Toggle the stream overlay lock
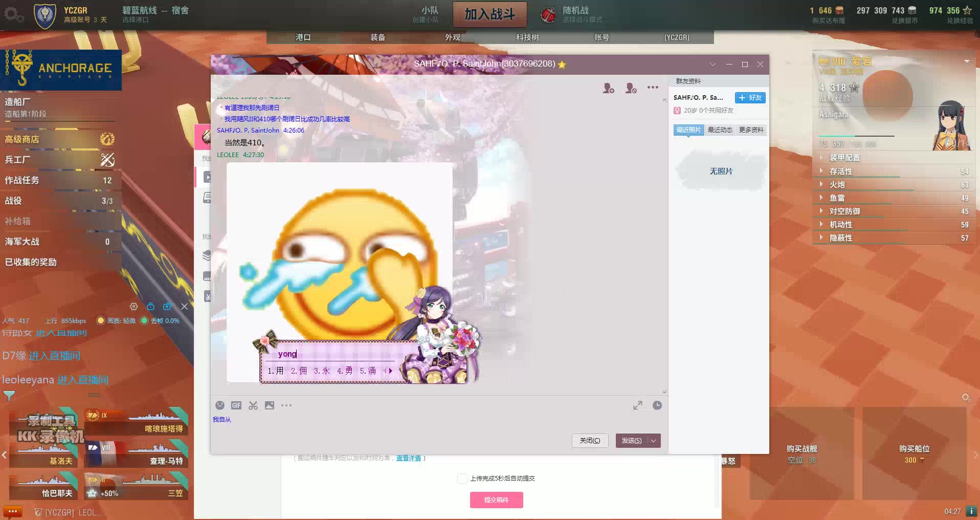Image resolution: width=980 pixels, height=520 pixels. [x=150, y=307]
